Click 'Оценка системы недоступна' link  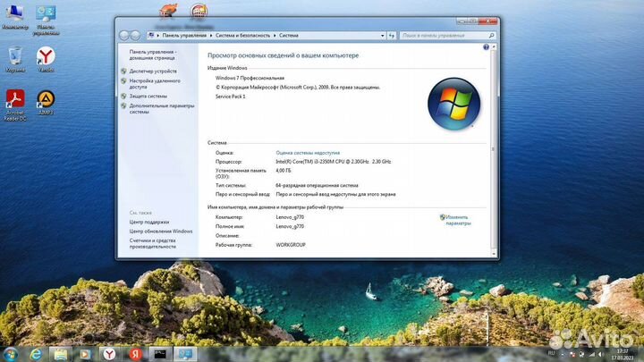point(308,153)
